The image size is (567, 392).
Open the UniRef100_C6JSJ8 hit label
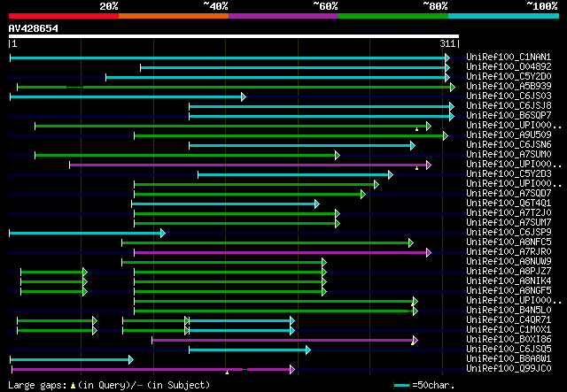(x=509, y=106)
